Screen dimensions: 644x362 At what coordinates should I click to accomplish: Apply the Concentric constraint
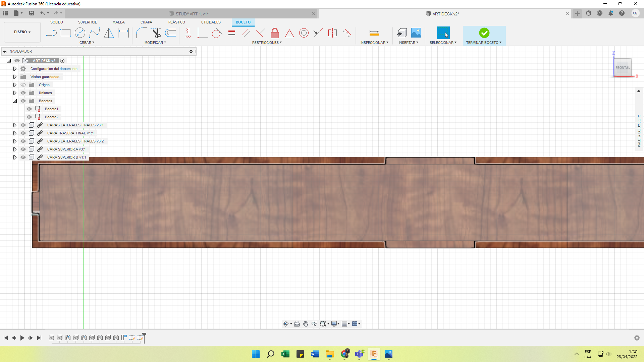(304, 33)
